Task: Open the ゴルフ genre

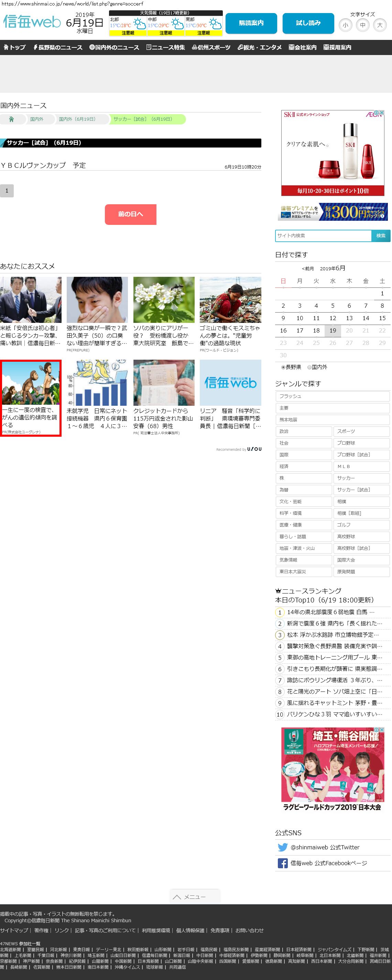Action: tap(361, 525)
